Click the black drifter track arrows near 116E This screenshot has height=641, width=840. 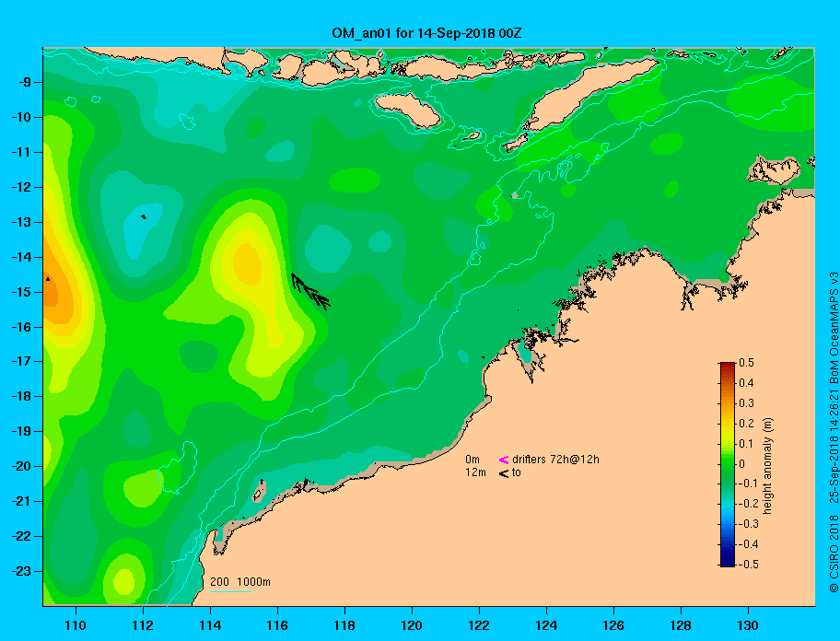pyautogui.click(x=310, y=291)
